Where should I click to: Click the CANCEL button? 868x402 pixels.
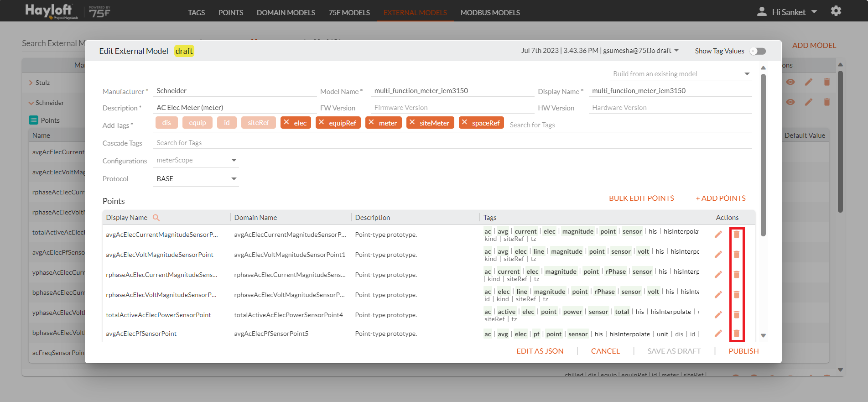pyautogui.click(x=605, y=351)
